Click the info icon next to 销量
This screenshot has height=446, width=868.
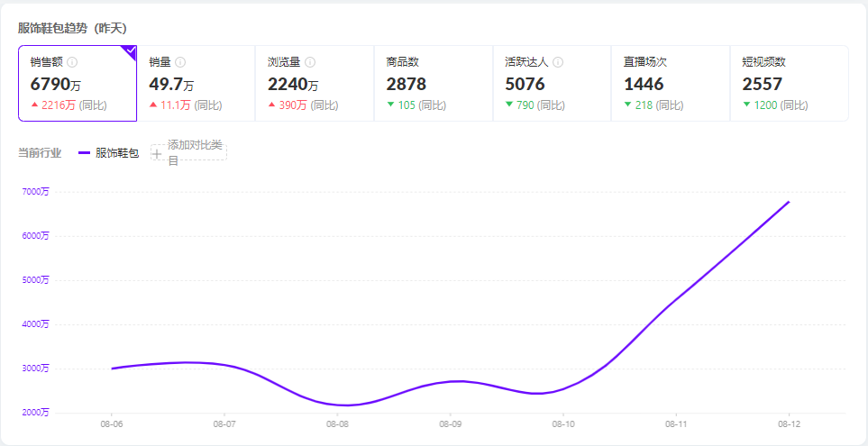pos(180,62)
